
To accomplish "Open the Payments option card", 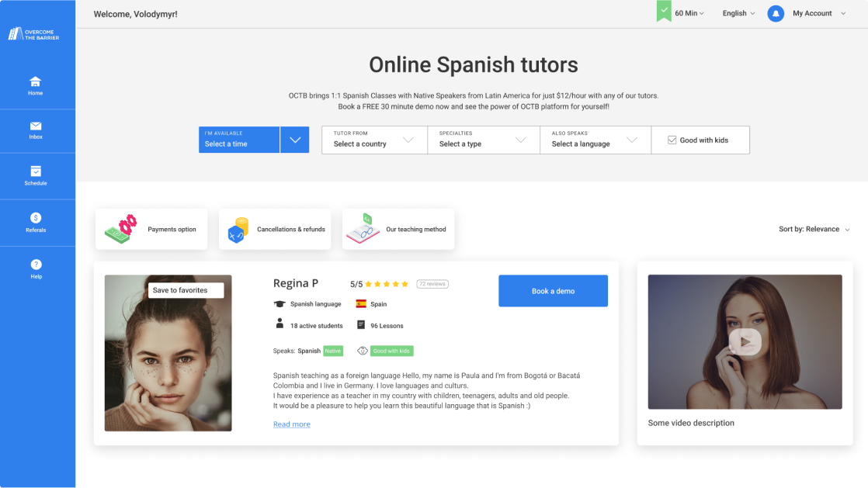I will 151,230.
